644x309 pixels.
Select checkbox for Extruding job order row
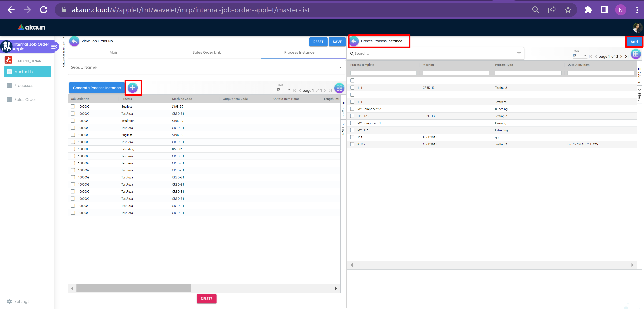[73, 149]
